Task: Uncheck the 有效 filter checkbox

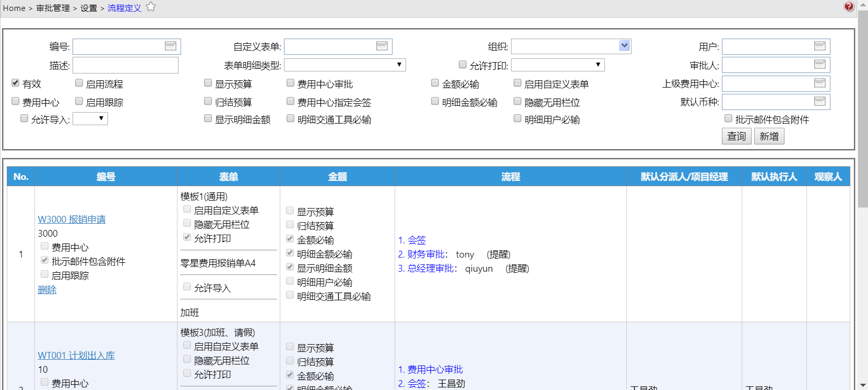Action: [16, 83]
